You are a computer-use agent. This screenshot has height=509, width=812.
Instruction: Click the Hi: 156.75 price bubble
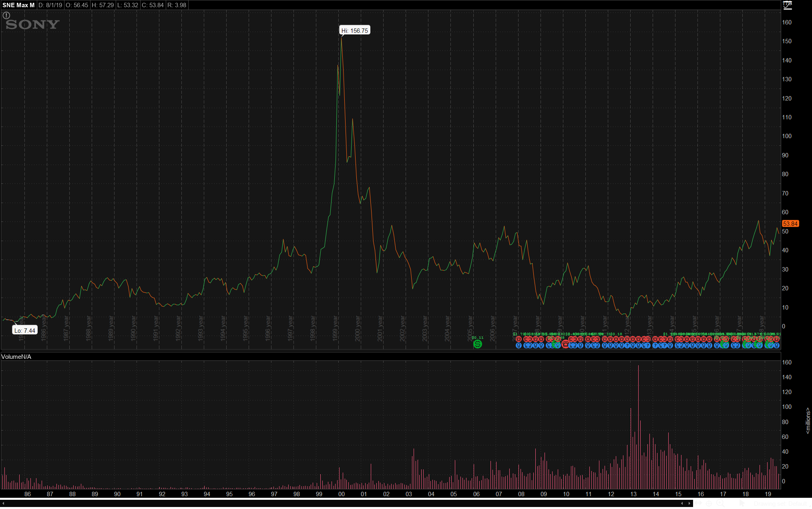(x=354, y=30)
